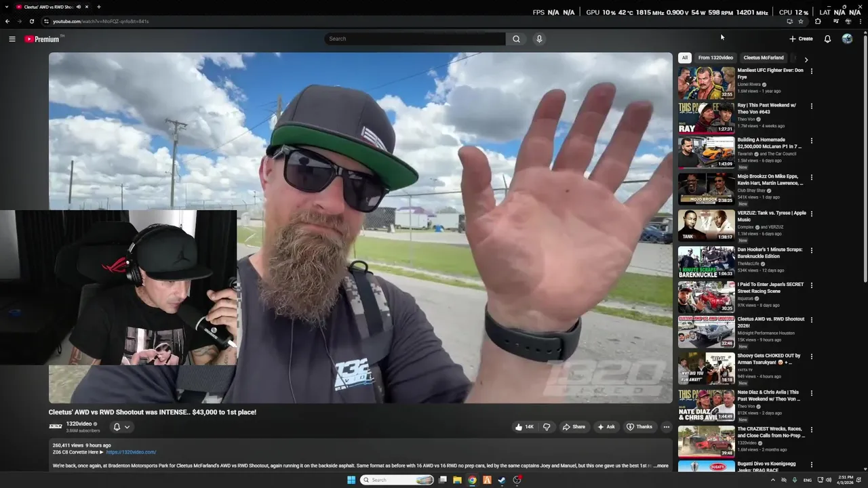Open VERZUZ Tank vs. Tyrese video title

[x=772, y=216]
